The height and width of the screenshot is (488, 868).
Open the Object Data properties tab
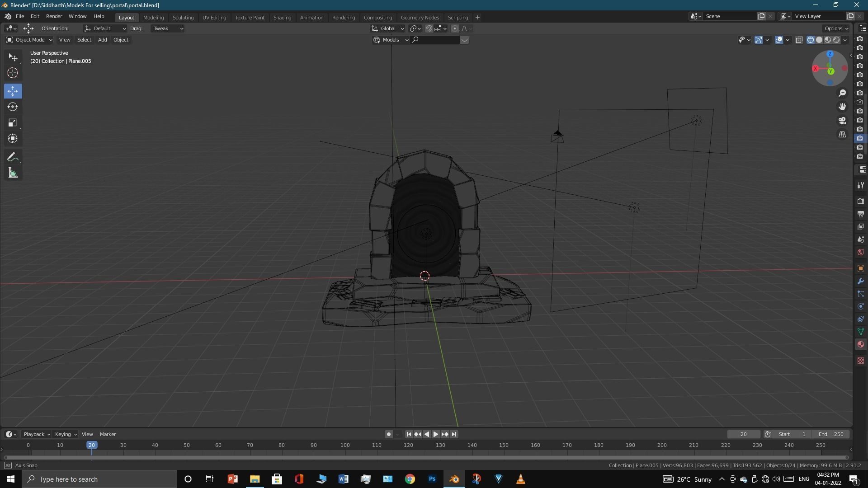[x=861, y=332]
